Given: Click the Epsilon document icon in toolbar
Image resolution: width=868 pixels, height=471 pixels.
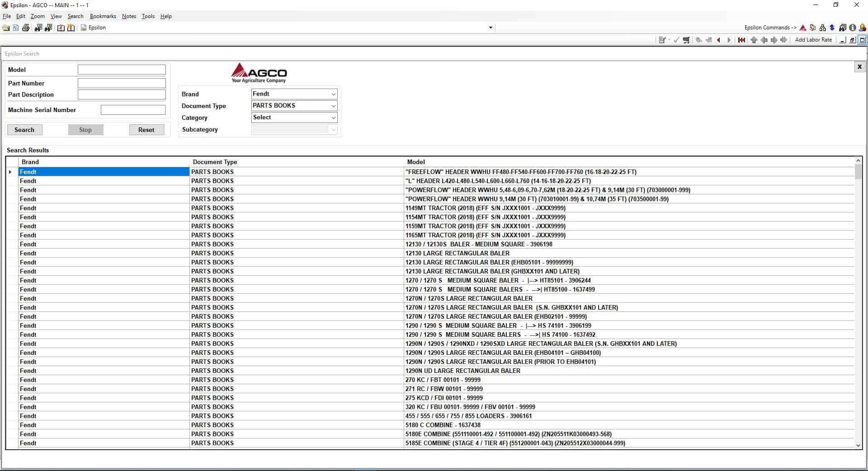Looking at the screenshot, I should point(84,28).
